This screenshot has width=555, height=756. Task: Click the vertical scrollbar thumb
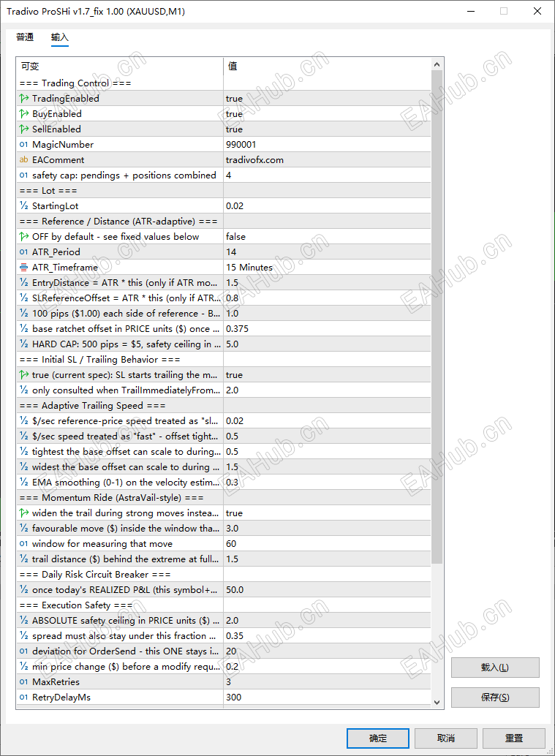(x=437, y=317)
